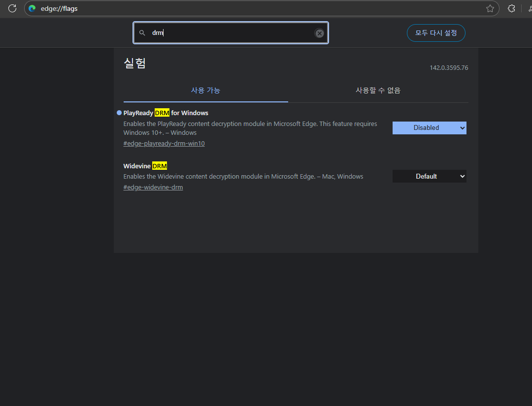
Task: Add this page to favorites with the star icon
Action: tap(490, 8)
